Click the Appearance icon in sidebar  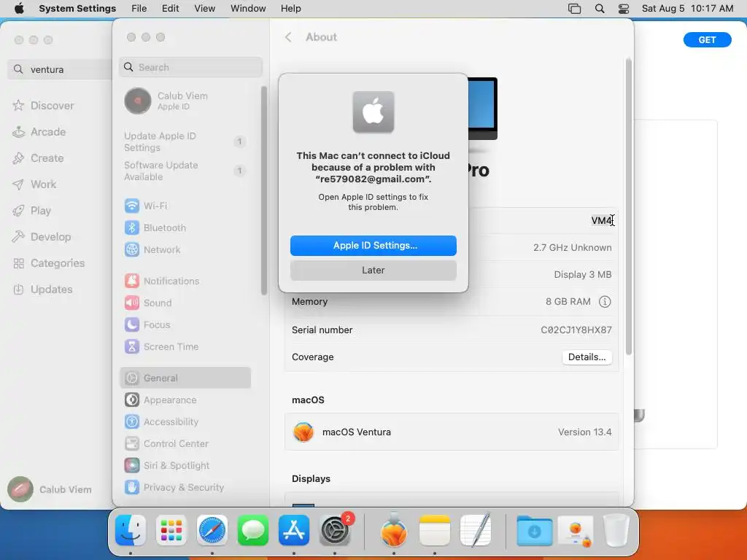click(132, 400)
